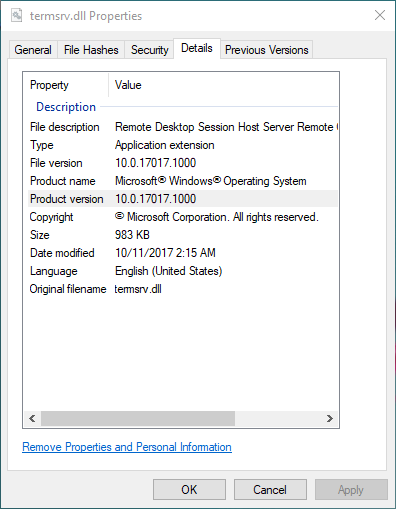Viewport: 396px width, 509px height.
Task: Collapse the Description group header
Action: (x=66, y=107)
